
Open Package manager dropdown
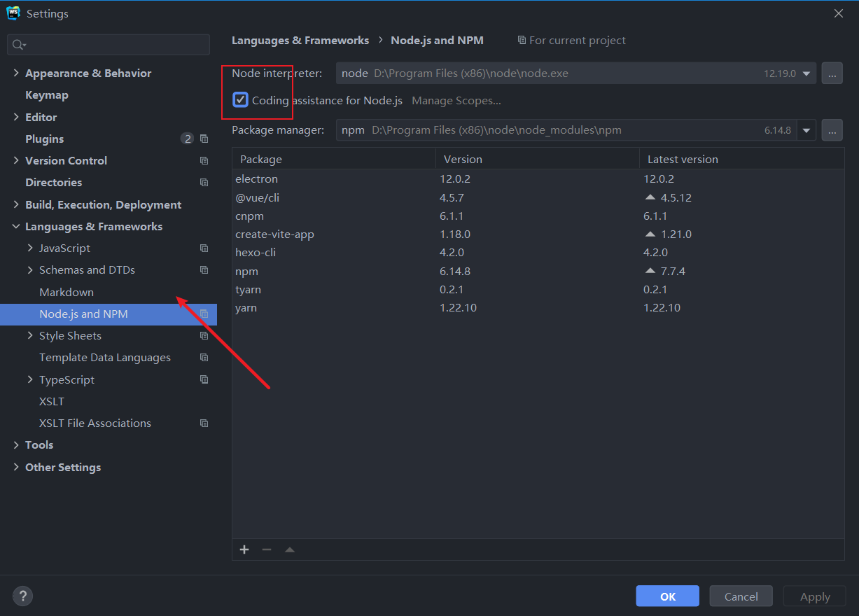[x=807, y=130]
